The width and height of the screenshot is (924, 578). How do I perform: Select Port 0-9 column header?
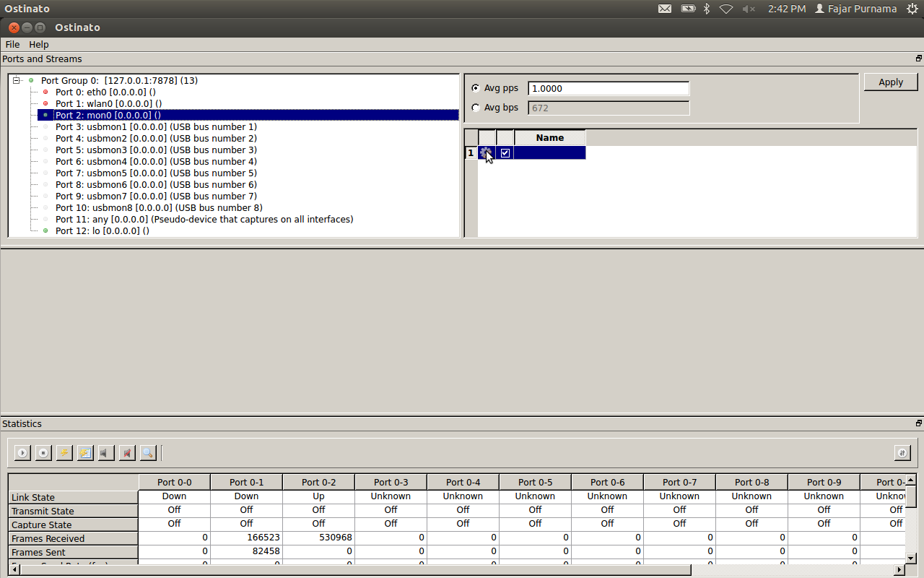(824, 482)
